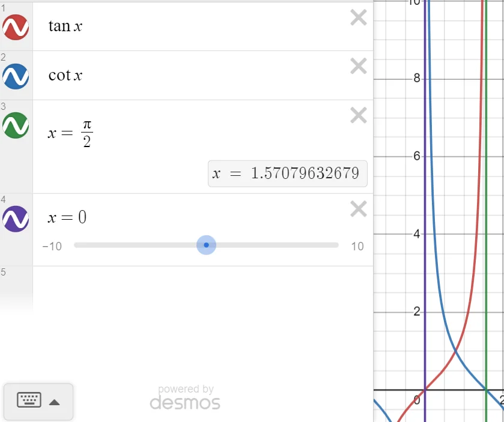Click the x = 0 expression text
Screen dimensions: 504x422
tap(67, 217)
